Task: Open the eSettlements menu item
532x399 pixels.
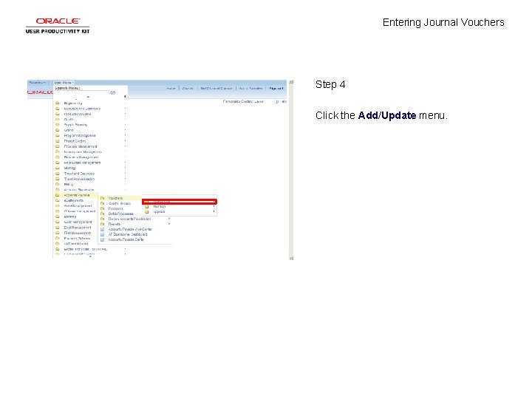Action: pos(74,200)
